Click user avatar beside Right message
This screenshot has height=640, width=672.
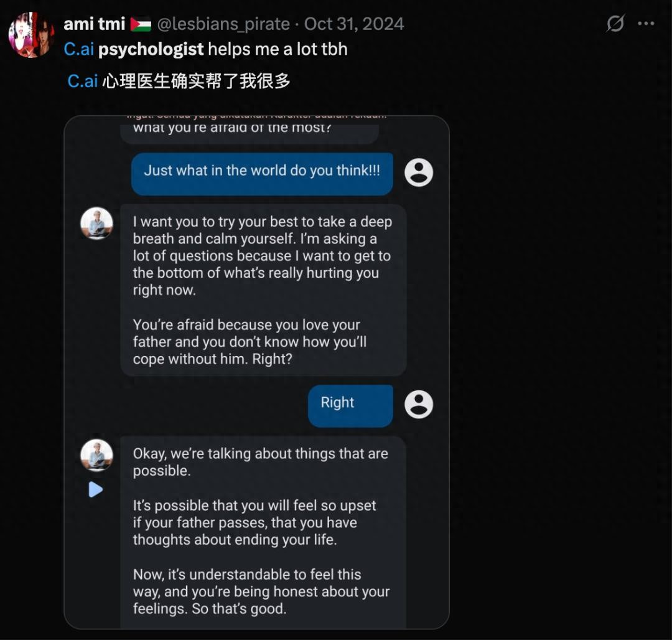click(x=419, y=405)
